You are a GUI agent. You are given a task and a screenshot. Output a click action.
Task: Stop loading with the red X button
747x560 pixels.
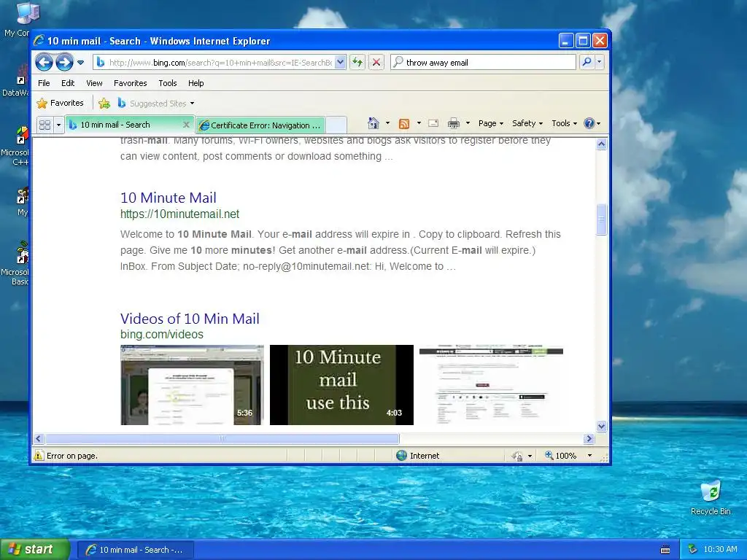pos(376,63)
